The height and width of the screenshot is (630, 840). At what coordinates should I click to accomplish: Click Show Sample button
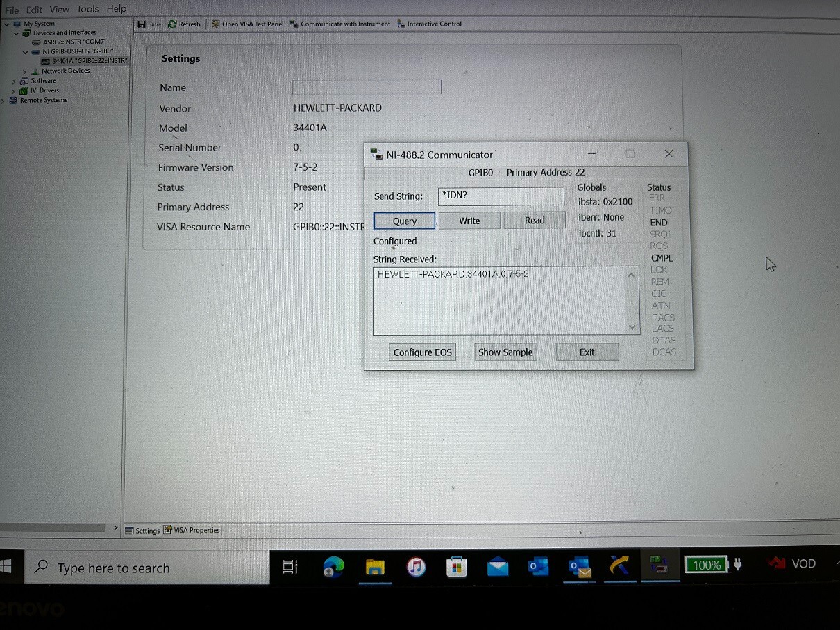[x=505, y=352]
